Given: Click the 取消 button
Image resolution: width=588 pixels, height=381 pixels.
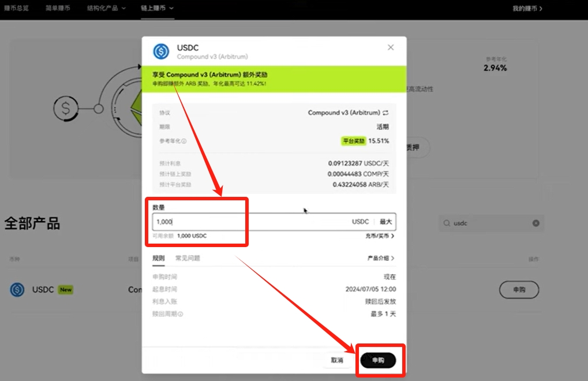Looking at the screenshot, I should click(x=337, y=360).
